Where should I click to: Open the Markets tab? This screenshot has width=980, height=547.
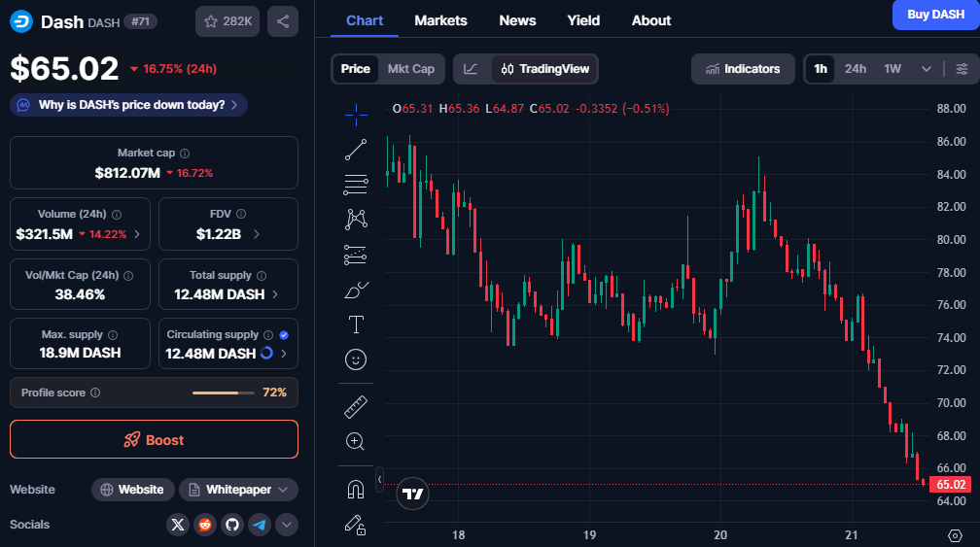pyautogui.click(x=440, y=20)
